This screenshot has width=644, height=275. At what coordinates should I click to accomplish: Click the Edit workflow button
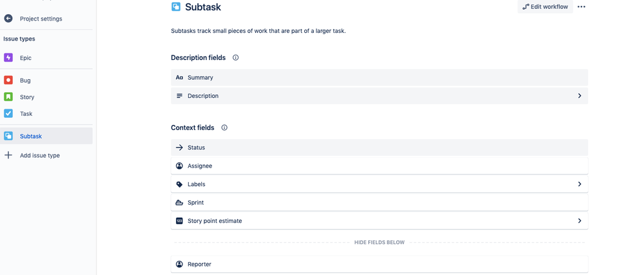tap(545, 7)
